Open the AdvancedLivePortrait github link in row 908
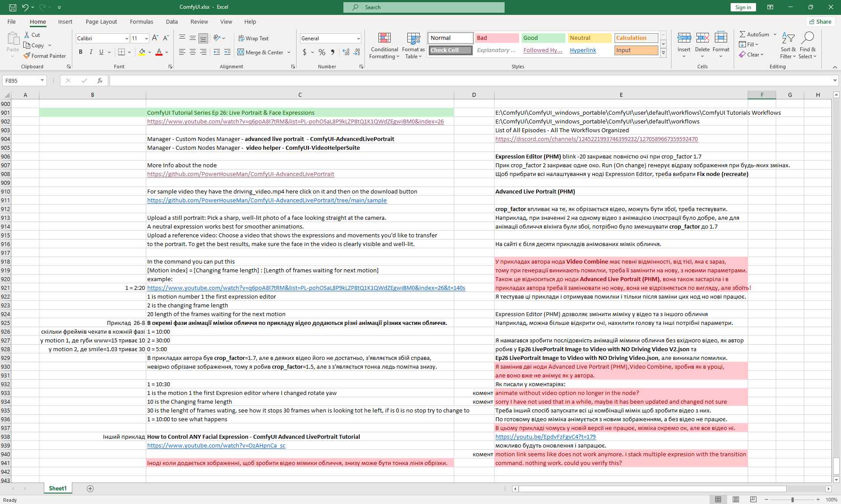 pyautogui.click(x=240, y=174)
